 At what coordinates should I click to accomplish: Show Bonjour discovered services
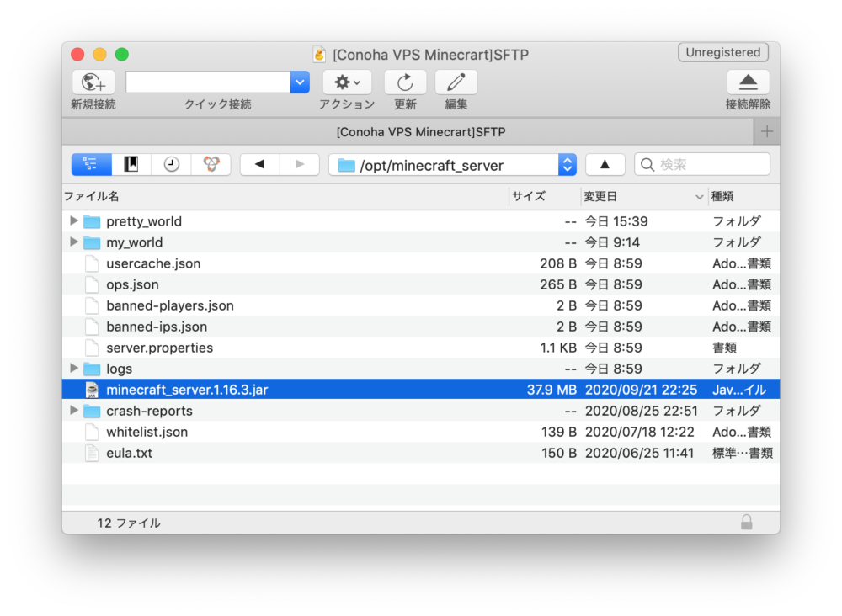[211, 163]
